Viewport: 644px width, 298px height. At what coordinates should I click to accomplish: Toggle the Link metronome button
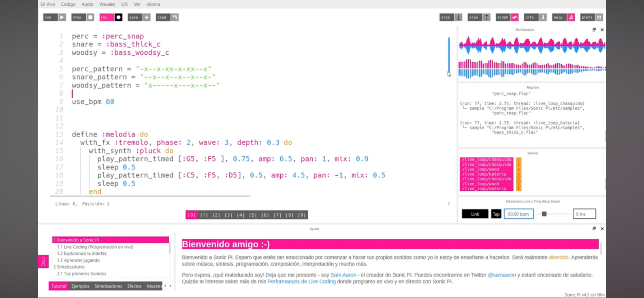pos(475,214)
